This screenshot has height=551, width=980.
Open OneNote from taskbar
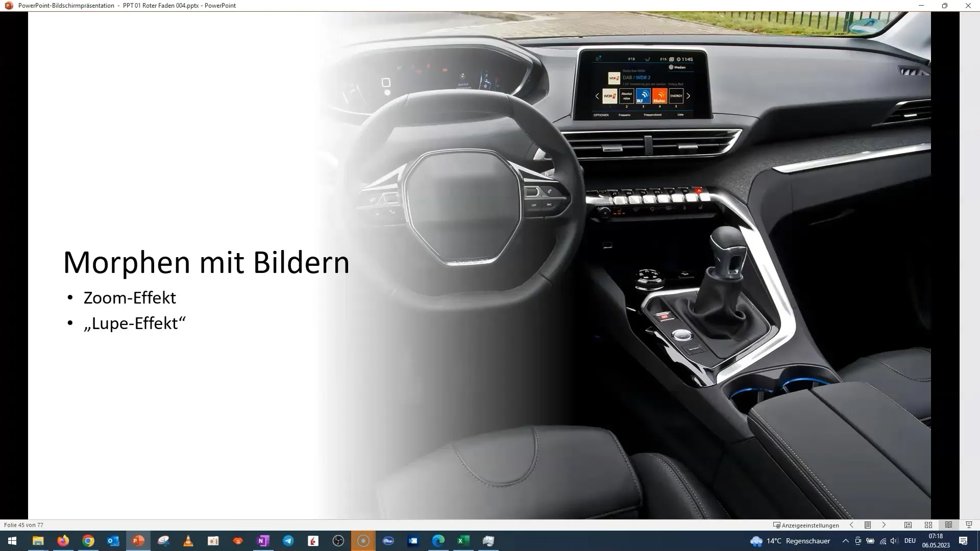[263, 541]
